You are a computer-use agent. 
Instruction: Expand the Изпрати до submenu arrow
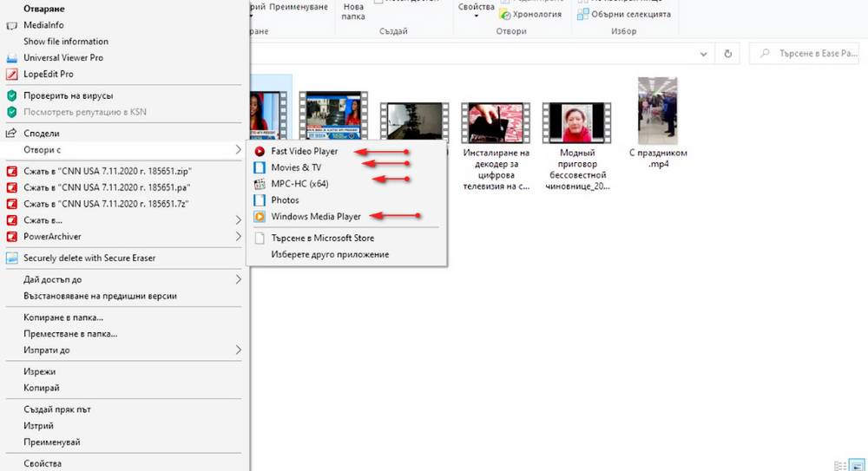point(238,350)
